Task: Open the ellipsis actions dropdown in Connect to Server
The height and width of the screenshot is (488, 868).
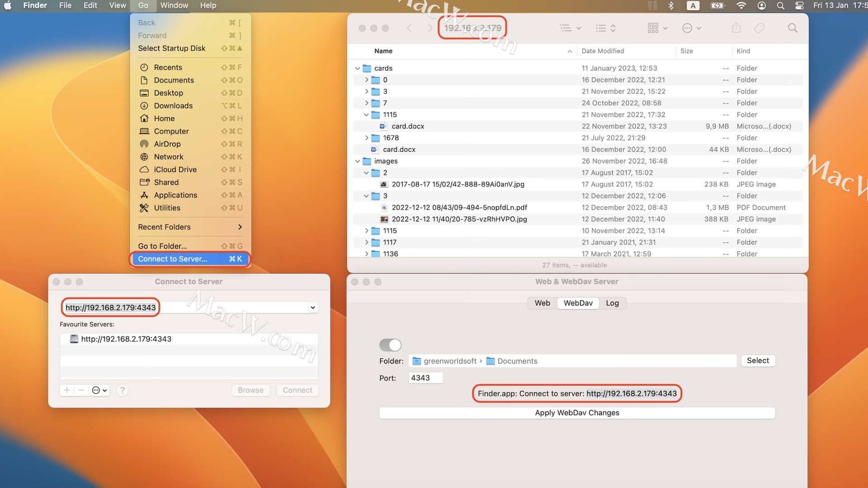Action: pyautogui.click(x=99, y=390)
